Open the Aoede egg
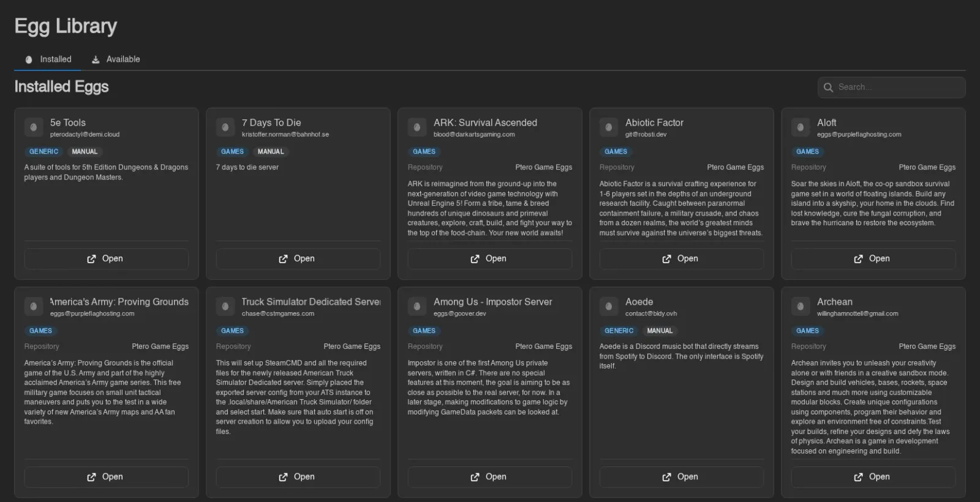The width and height of the screenshot is (980, 502). 681,477
